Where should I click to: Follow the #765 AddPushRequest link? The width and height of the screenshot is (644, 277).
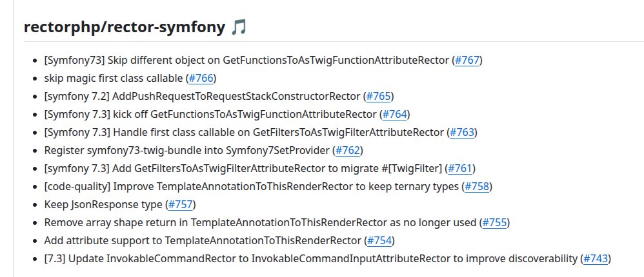(x=378, y=96)
